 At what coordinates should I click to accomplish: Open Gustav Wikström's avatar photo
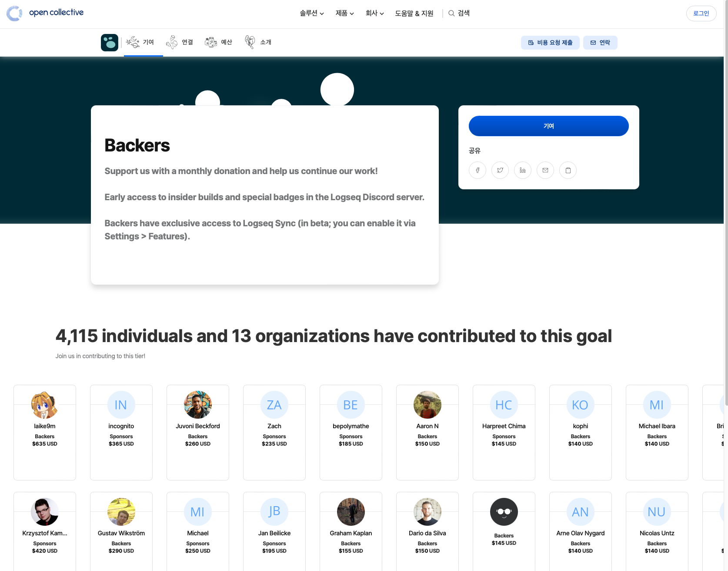[x=121, y=512]
